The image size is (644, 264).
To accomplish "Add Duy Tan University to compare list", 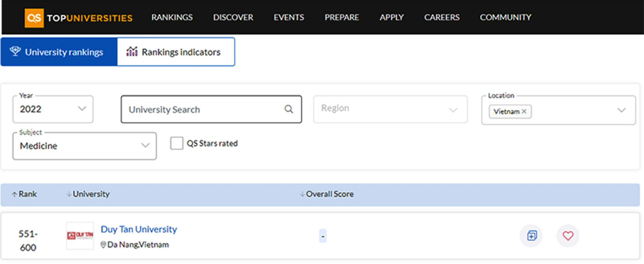I will (531, 236).
